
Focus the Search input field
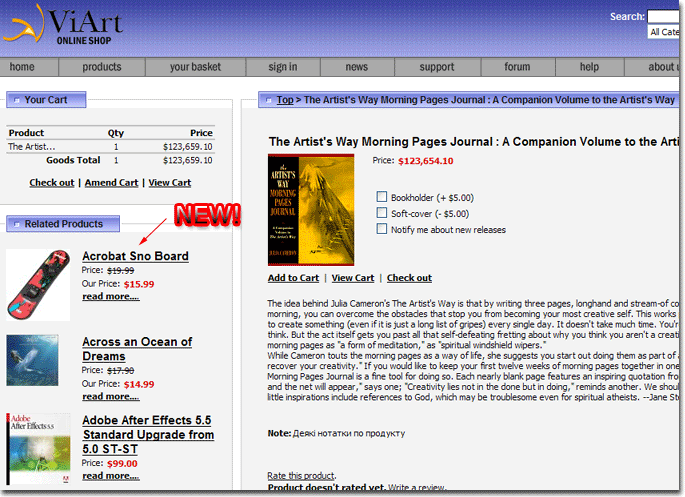tap(663, 16)
